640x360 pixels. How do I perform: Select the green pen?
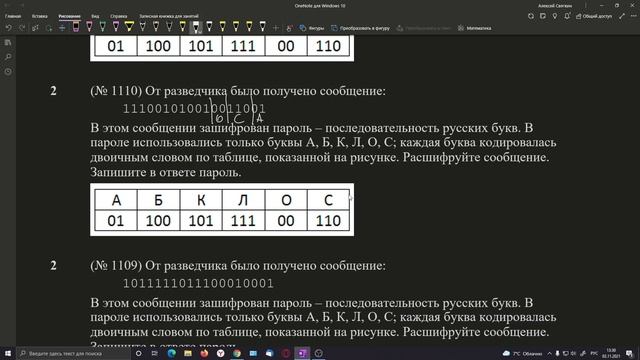coord(102,27)
